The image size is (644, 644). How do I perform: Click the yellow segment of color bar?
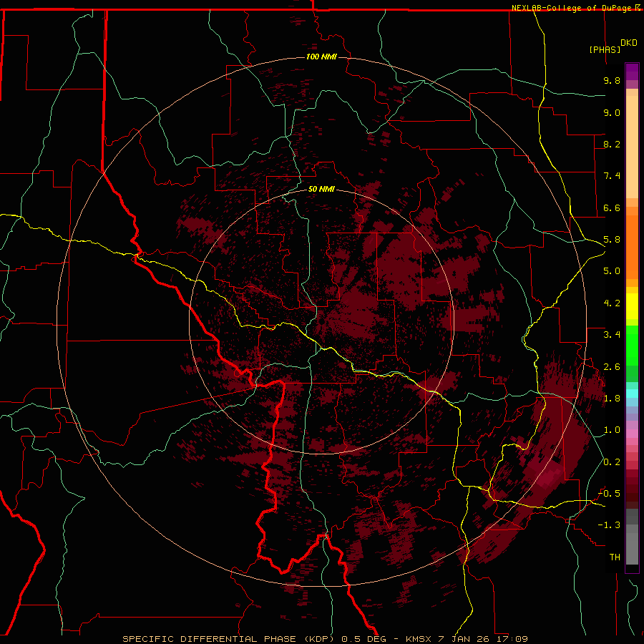pos(632,306)
